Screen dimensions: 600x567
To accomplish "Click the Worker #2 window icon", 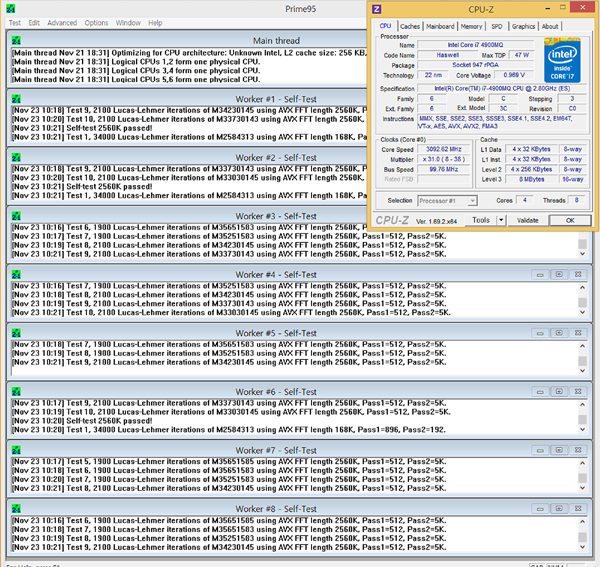I will [x=16, y=158].
